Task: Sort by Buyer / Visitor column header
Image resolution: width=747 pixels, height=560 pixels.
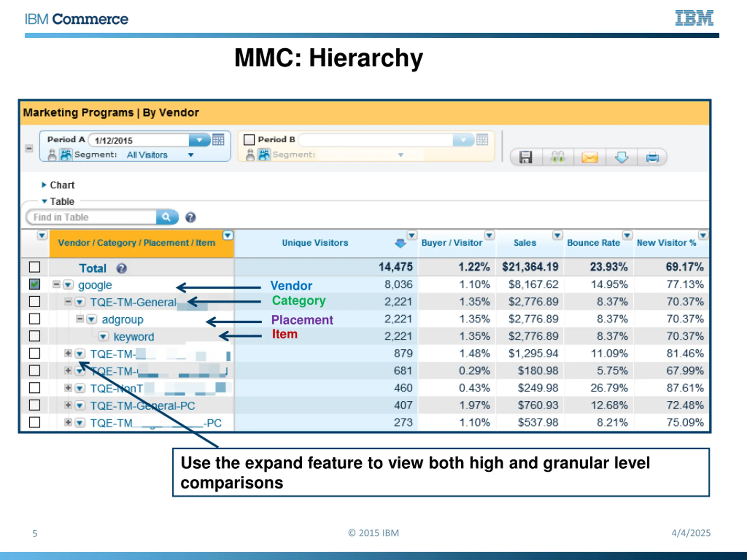Action: pyautogui.click(x=452, y=243)
